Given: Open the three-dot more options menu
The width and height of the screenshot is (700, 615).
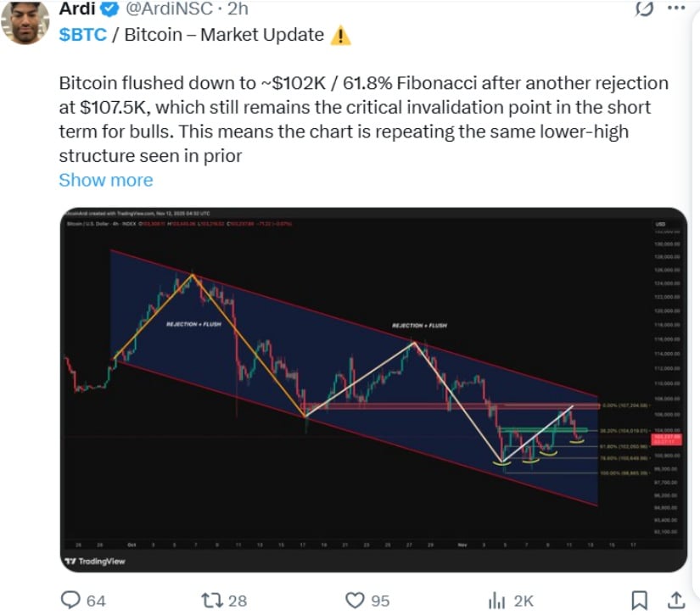Looking at the screenshot, I should tap(676, 8).
